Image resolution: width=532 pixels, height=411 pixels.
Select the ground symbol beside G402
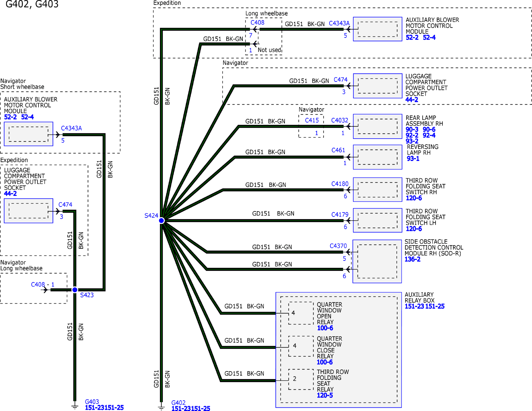(x=161, y=407)
